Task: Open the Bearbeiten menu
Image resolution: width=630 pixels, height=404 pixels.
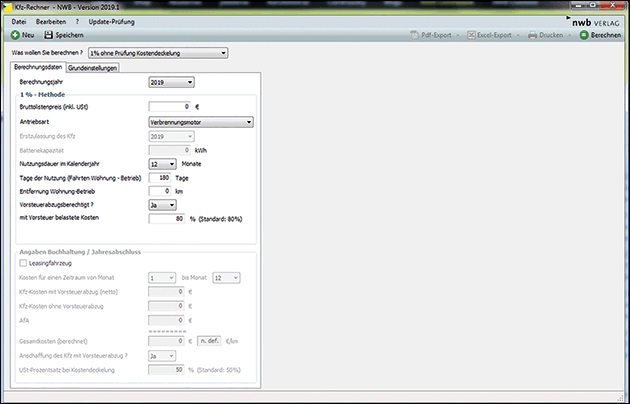Action: pos(53,20)
